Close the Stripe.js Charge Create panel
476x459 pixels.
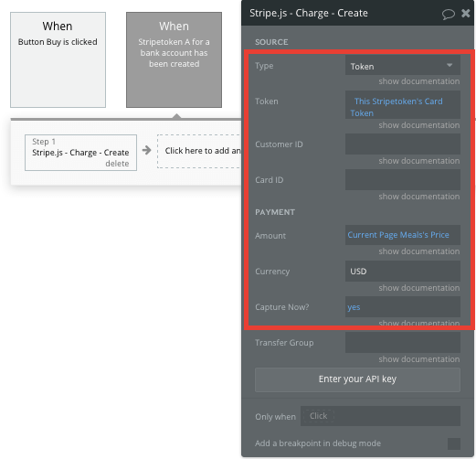[466, 13]
